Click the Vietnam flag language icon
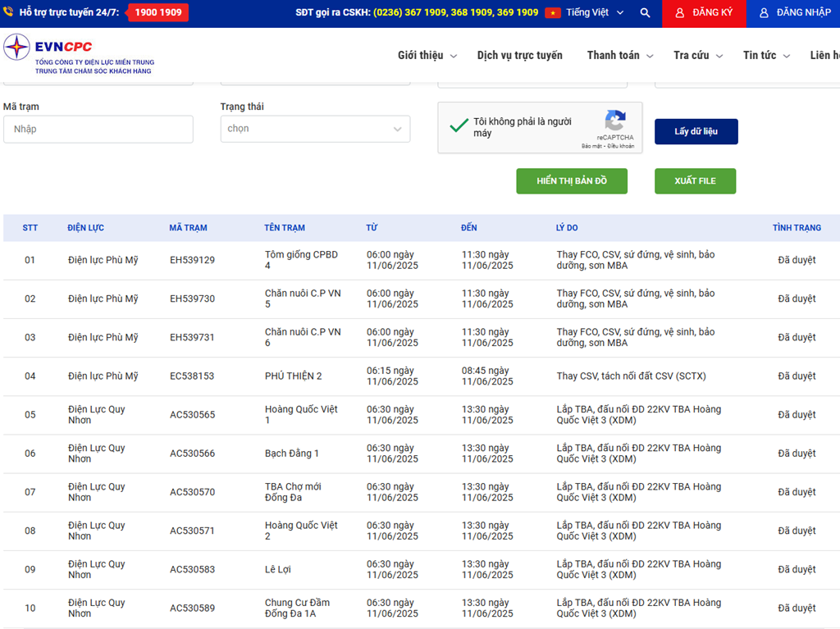 pyautogui.click(x=553, y=13)
